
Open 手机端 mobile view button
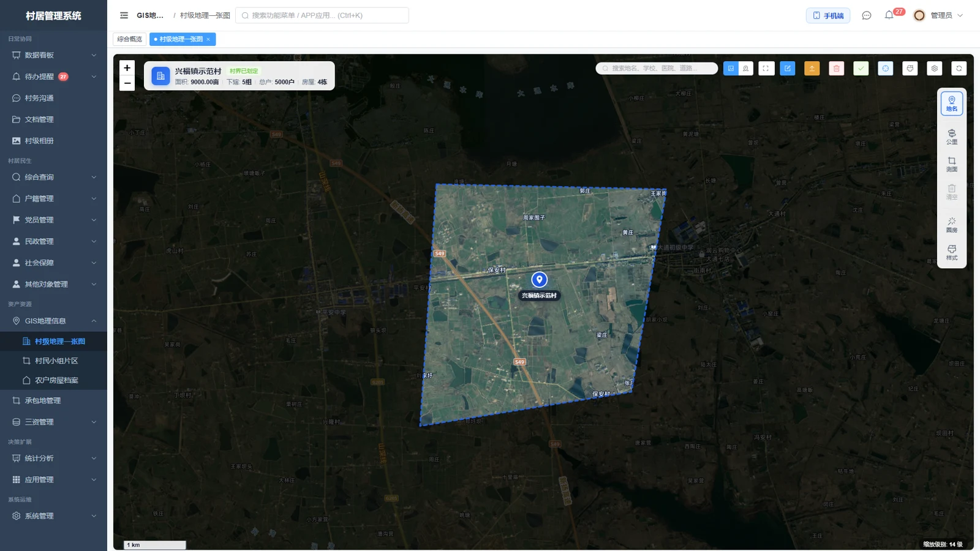[828, 15]
